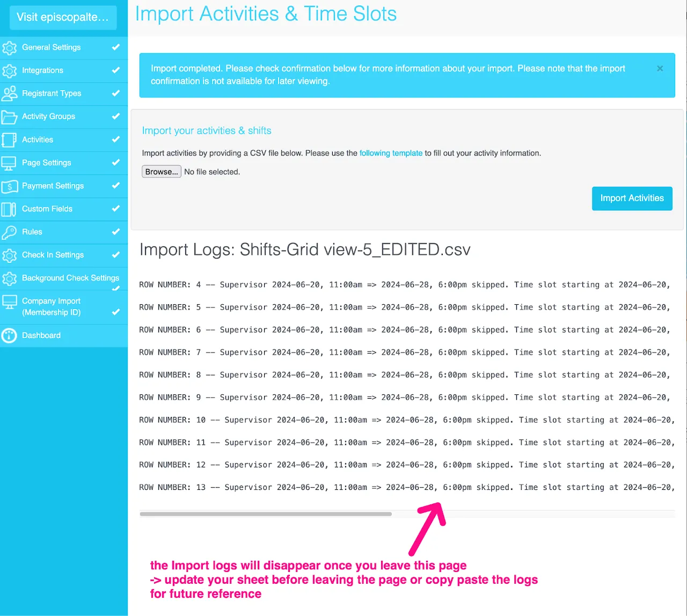The height and width of the screenshot is (616, 687).
Task: Open Company Import (Membership ID)
Action: click(64, 307)
